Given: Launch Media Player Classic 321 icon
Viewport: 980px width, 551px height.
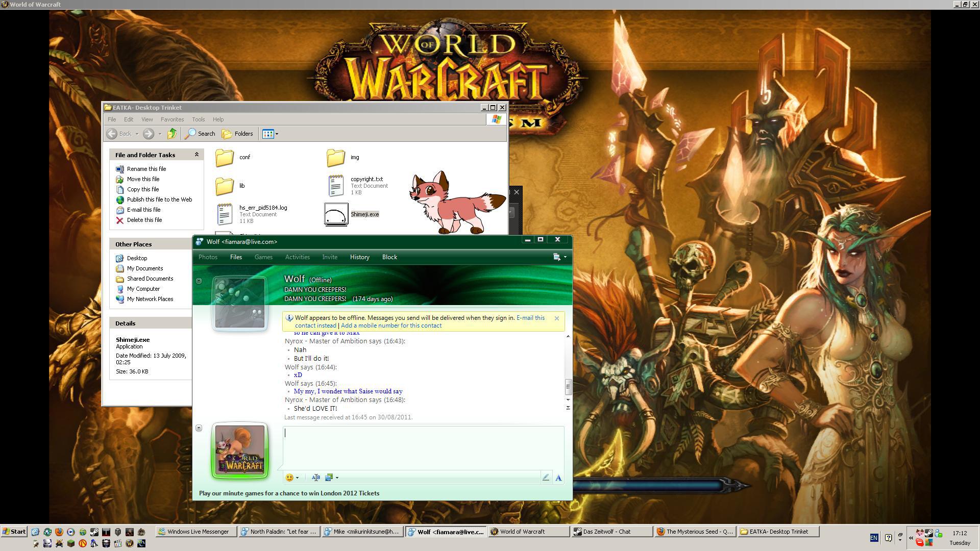Looking at the screenshot, I should point(118,543).
